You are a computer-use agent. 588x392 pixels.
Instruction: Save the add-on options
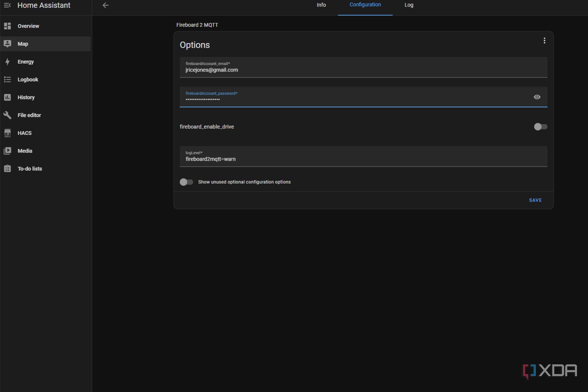tap(535, 200)
